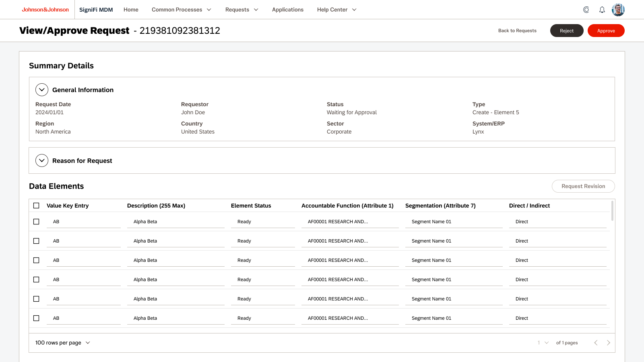This screenshot has width=644, height=362.
Task: Click Back to Requests link
Action: [517, 31]
